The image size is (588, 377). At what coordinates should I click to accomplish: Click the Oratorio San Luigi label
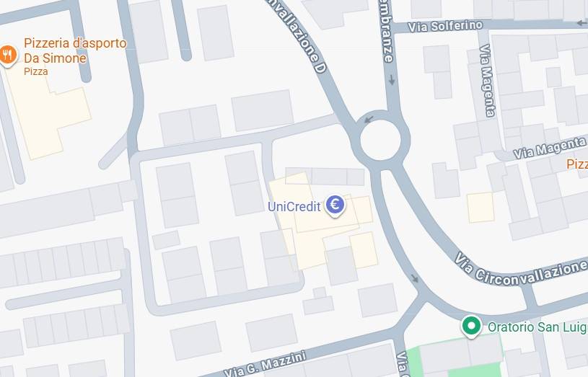point(537,327)
